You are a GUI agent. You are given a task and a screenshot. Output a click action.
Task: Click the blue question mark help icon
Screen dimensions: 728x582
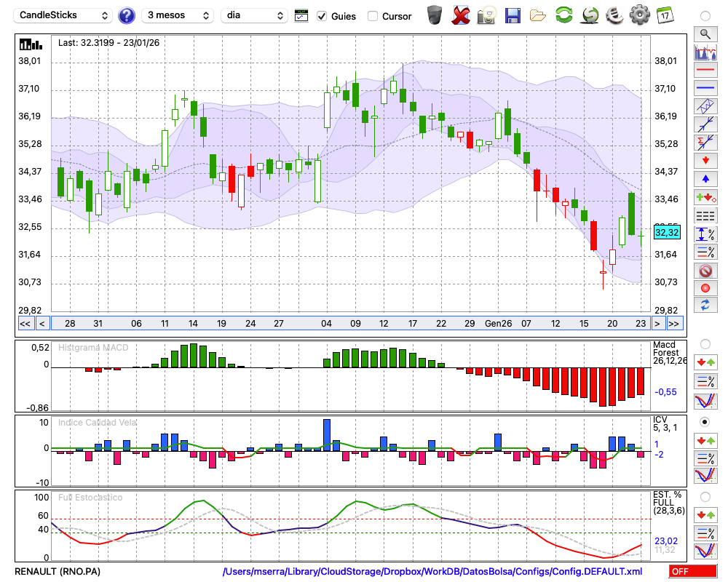point(127,15)
